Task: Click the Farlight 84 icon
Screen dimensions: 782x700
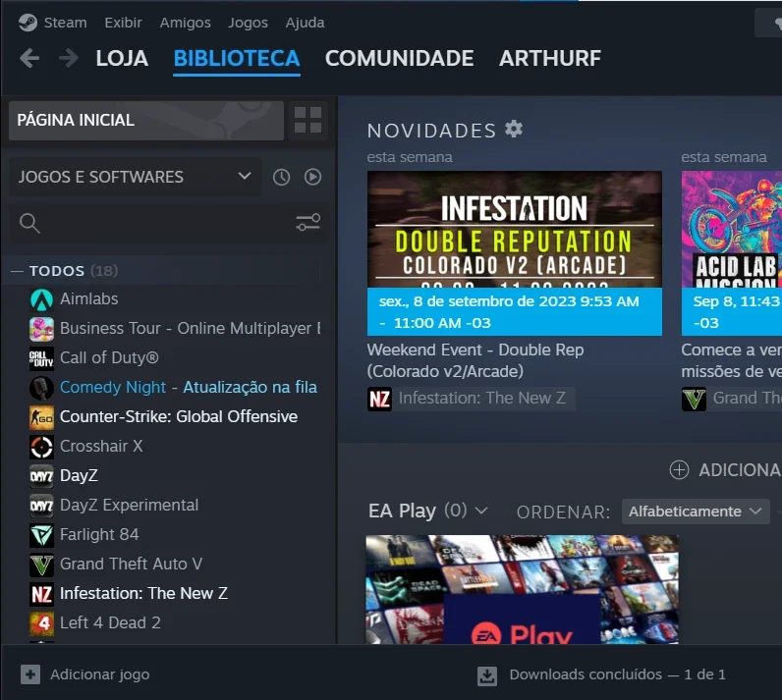Action: (41, 535)
